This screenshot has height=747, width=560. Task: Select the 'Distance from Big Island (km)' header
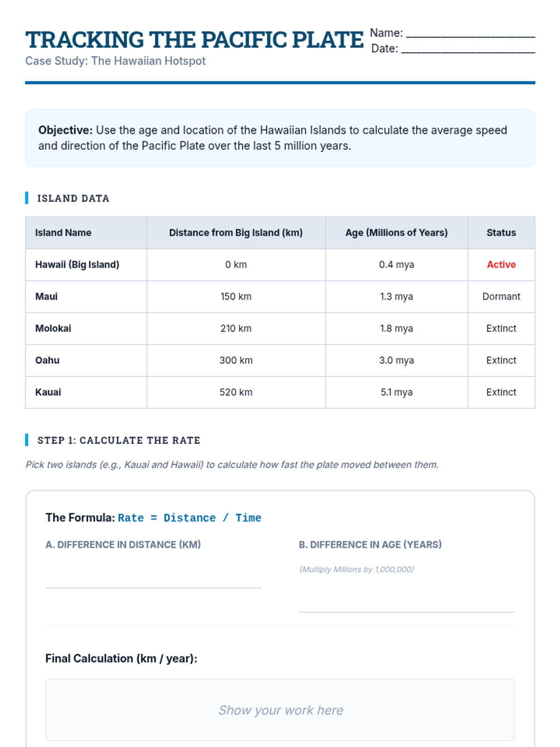click(236, 233)
